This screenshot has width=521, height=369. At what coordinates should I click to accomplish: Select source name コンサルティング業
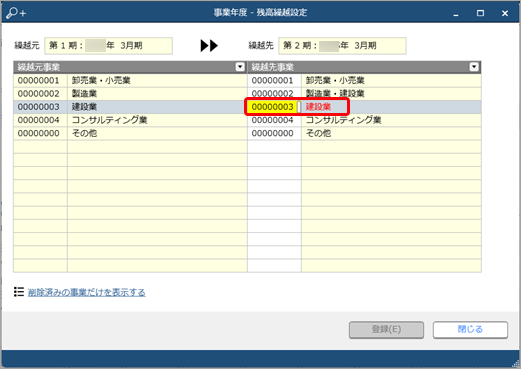click(110, 120)
